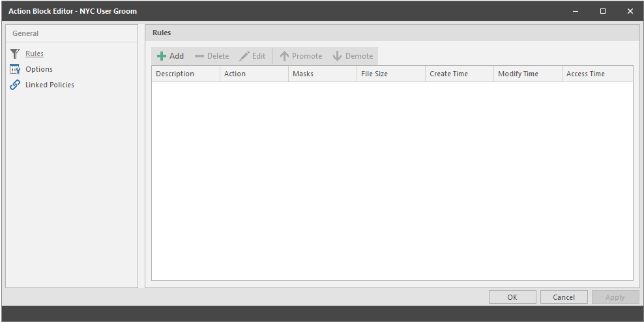Click the Options sidebar icon
The image size is (644, 322).
pos(15,69)
